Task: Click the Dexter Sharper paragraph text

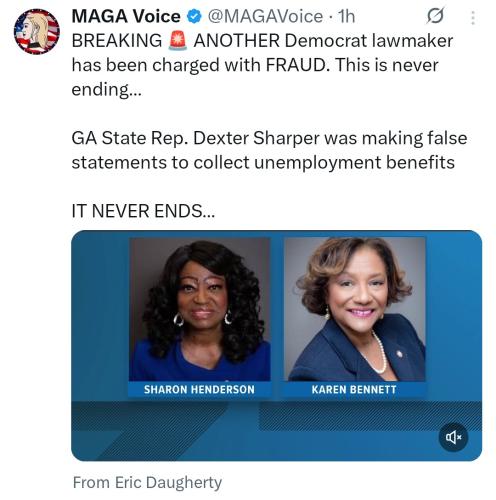Action: pos(269,150)
